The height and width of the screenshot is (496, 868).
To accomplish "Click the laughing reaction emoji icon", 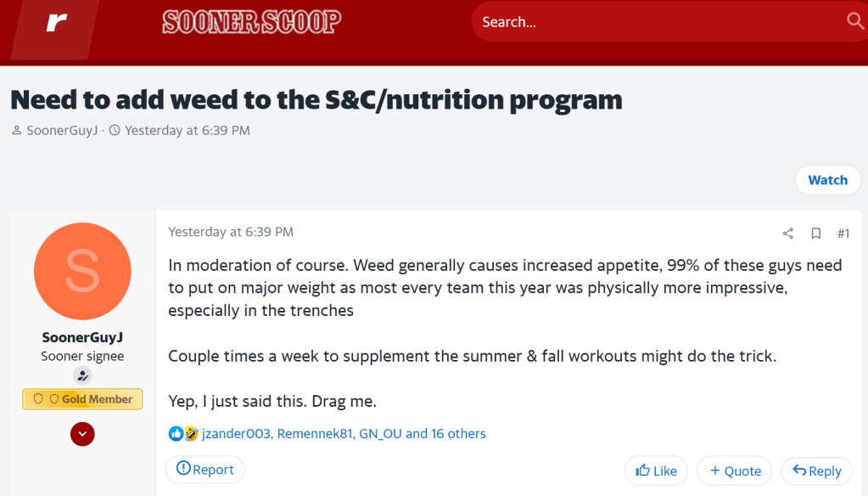I will pos(191,434).
